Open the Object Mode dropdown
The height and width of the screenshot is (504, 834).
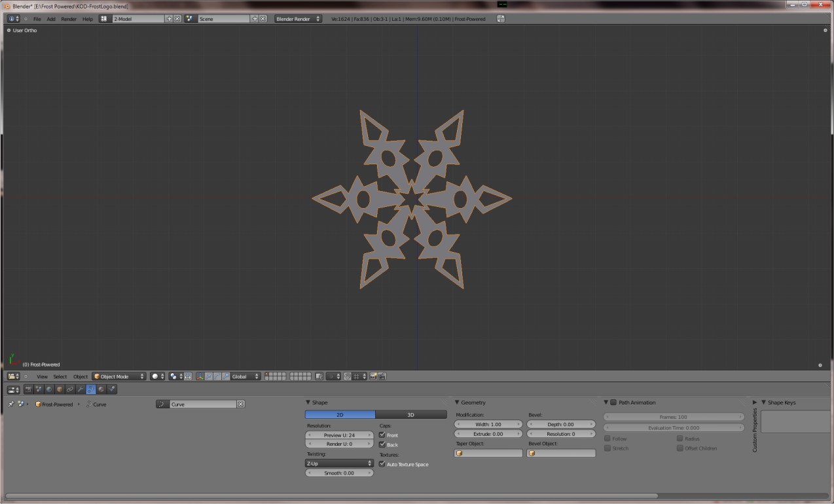pyautogui.click(x=119, y=376)
